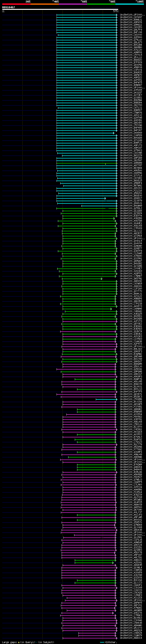Select UniRef100_Q43187 hit
This screenshot has height=644, width=146.
pyautogui.click(x=131, y=93)
